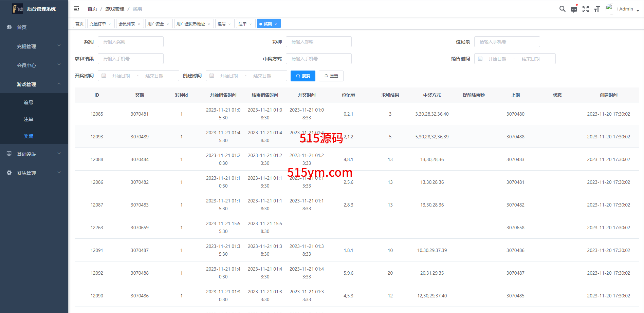Screen dimensions: 644x313
Task: Open the message notification icon
Action: pos(574,9)
